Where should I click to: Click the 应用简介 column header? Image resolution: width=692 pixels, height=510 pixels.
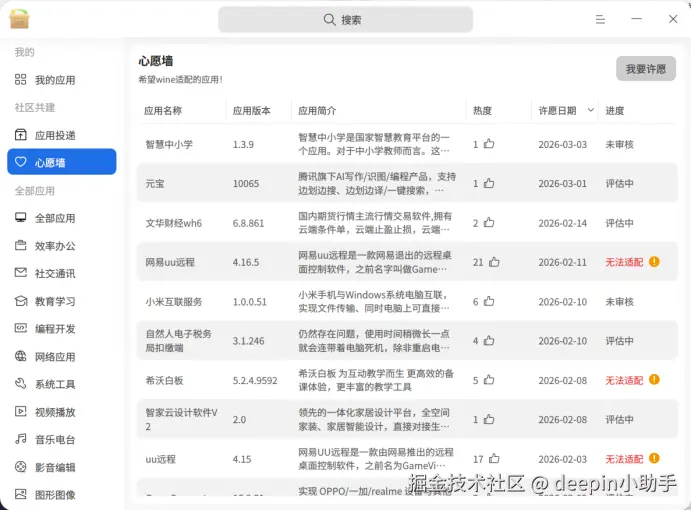click(x=317, y=111)
